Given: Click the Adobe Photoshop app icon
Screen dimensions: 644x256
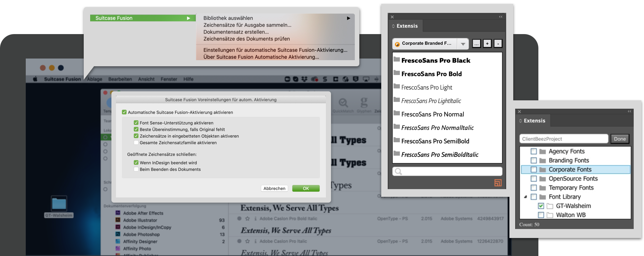Looking at the screenshot, I should [x=118, y=234].
